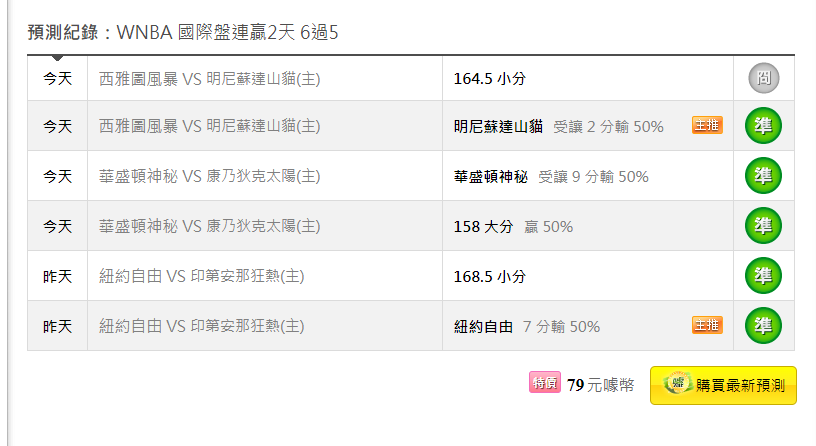Click green 準 icon for 明尼蘇達山貓 受讓 2 分

763,125
